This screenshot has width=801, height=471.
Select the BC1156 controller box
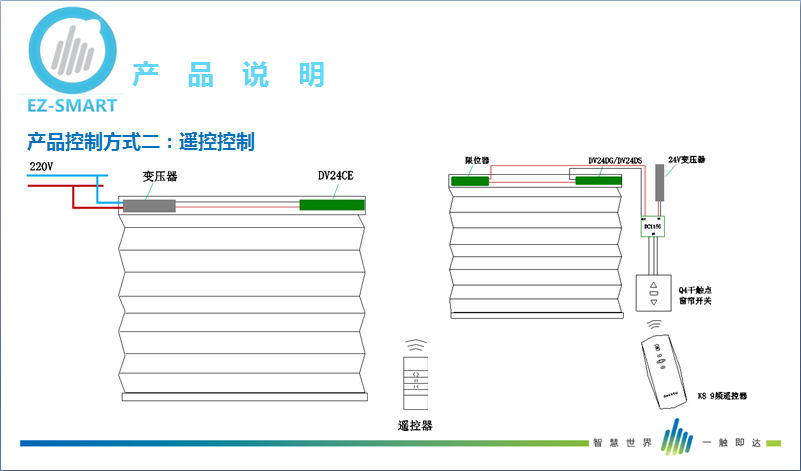(653, 228)
